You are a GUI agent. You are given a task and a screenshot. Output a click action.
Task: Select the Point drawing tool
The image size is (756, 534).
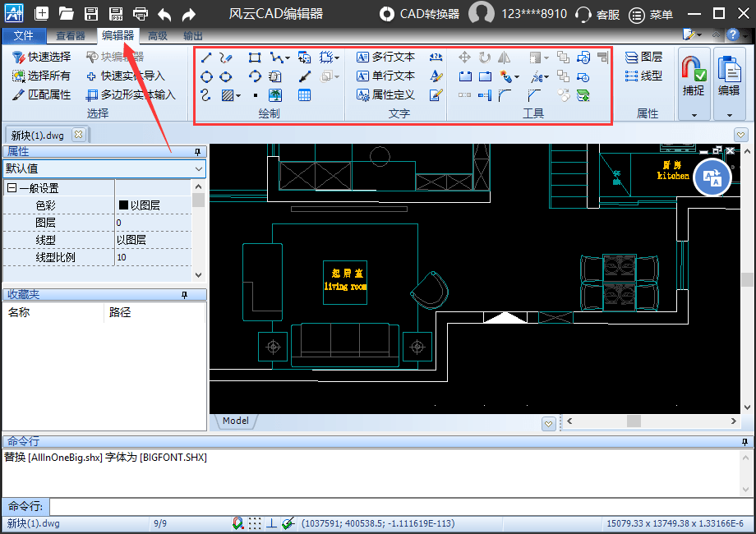coord(255,95)
